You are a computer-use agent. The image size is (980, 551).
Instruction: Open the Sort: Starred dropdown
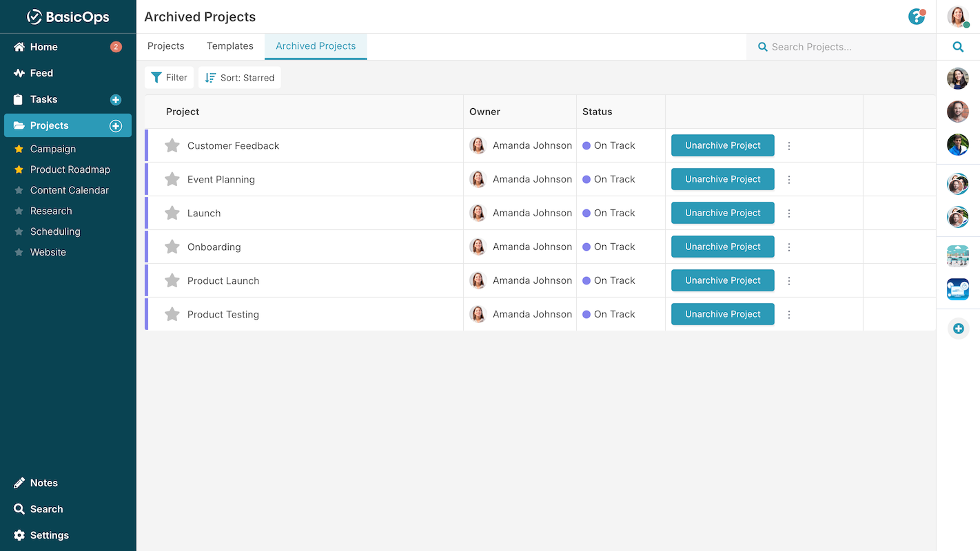(x=240, y=77)
